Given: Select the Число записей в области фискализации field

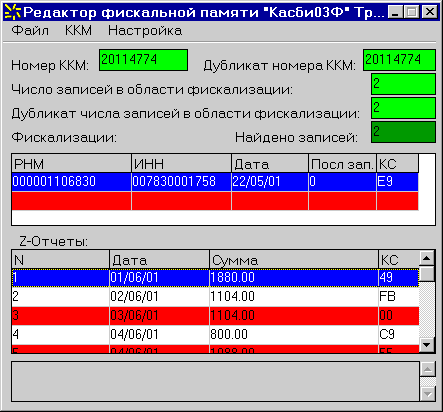Looking at the screenshot, I should click(x=403, y=84).
